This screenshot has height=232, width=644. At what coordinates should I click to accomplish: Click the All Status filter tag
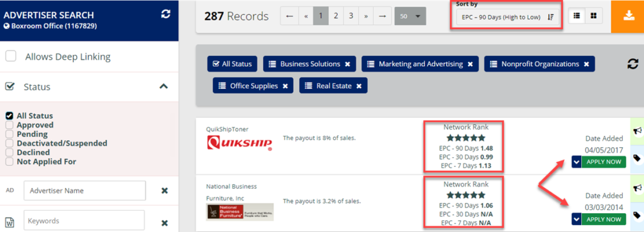(x=232, y=64)
